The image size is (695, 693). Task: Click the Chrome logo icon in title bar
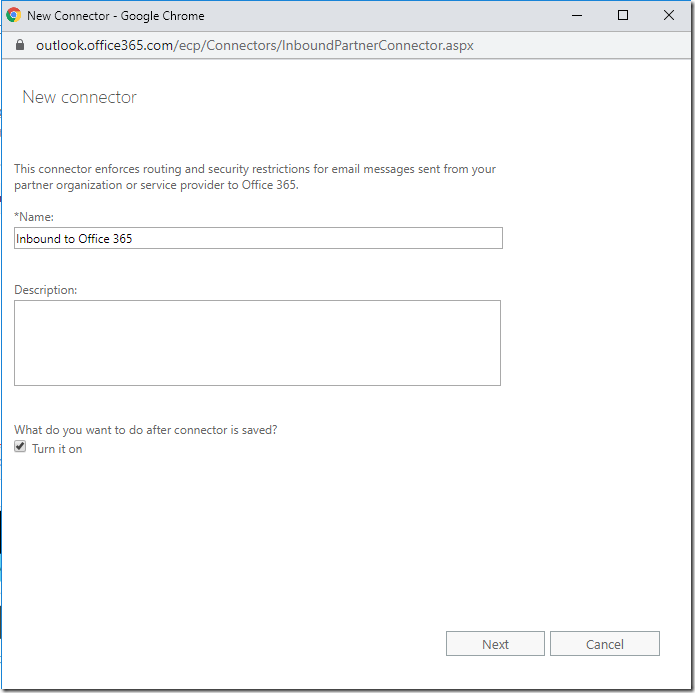(13, 15)
